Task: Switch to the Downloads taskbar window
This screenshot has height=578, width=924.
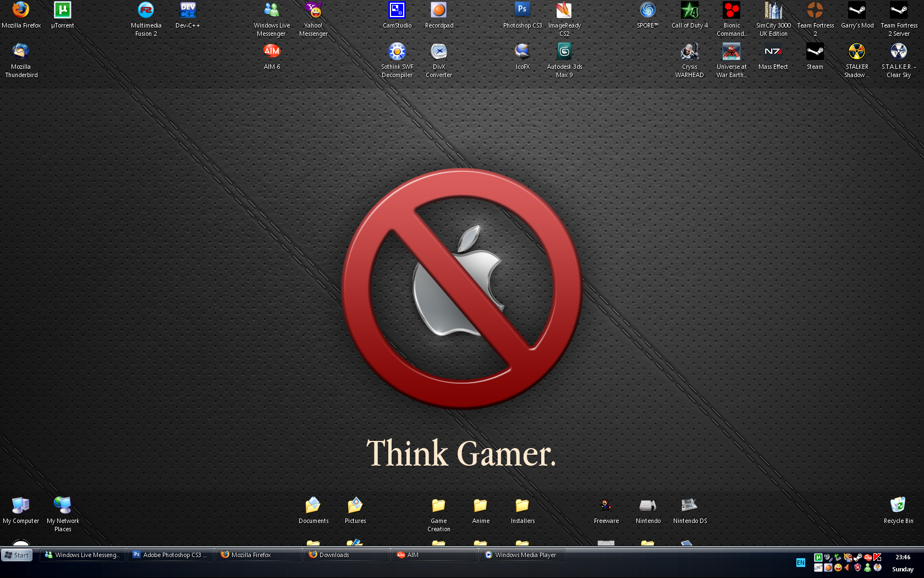Action: click(x=347, y=555)
